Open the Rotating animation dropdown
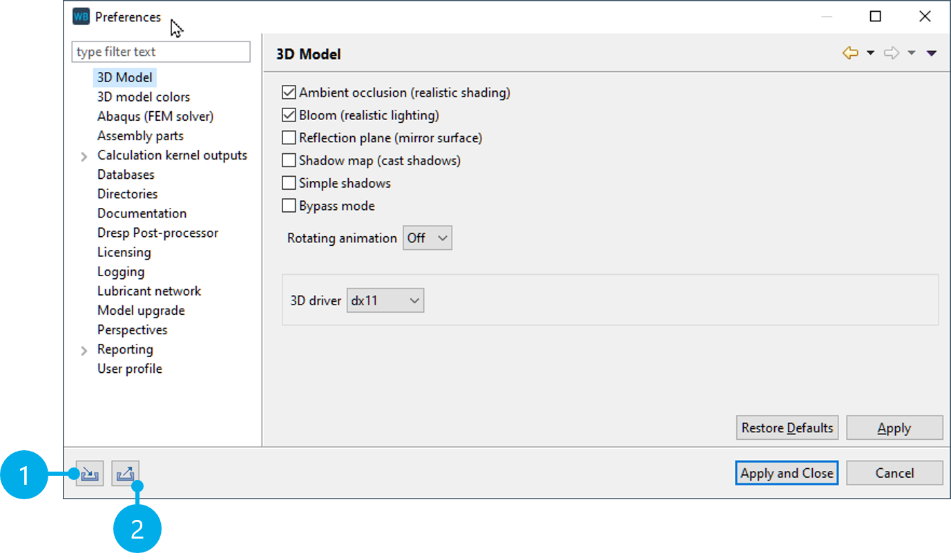The image size is (951, 560). click(x=427, y=238)
